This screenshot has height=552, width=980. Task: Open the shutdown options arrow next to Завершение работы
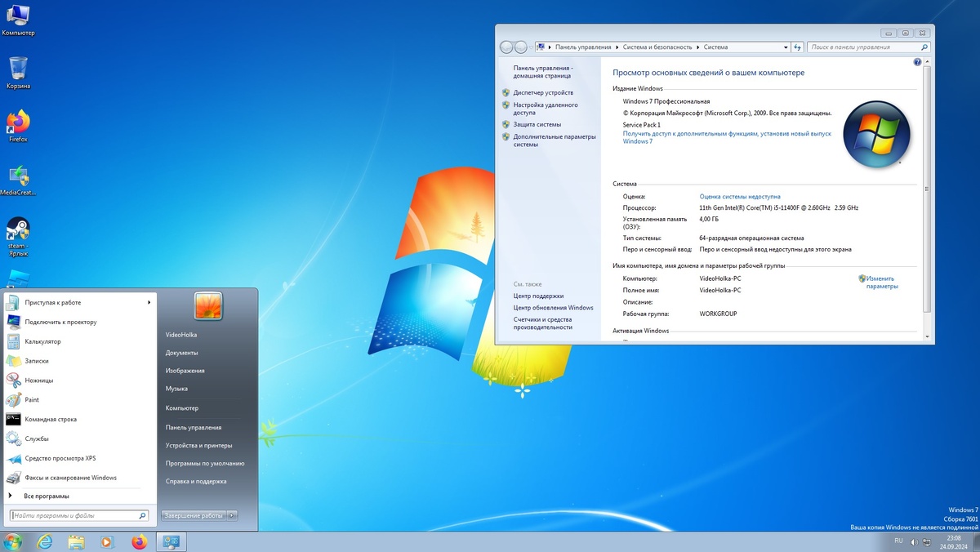point(232,516)
